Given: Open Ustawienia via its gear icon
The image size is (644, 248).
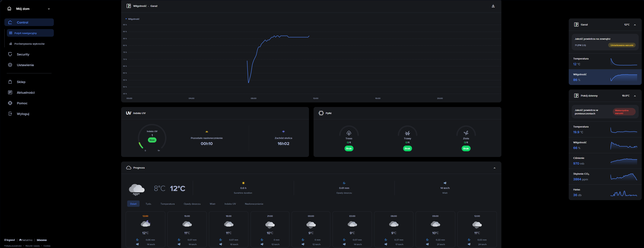Looking at the screenshot, I should (10, 65).
